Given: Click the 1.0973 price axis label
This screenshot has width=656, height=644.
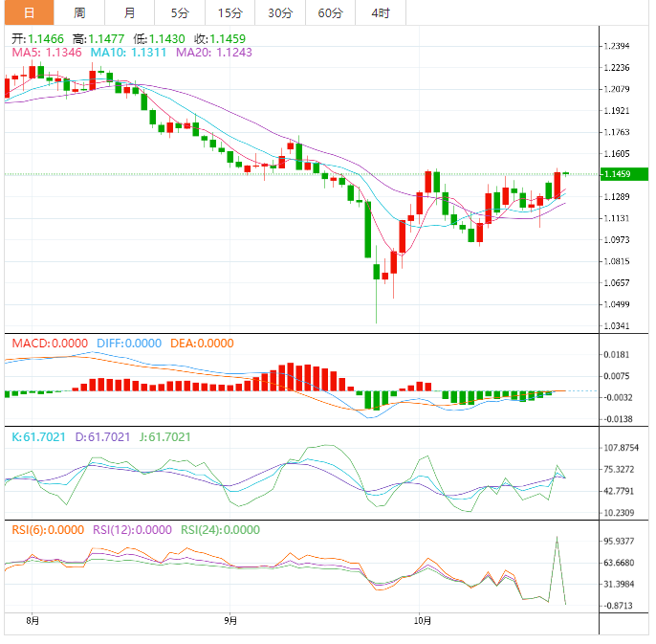Looking at the screenshot, I should (617, 240).
